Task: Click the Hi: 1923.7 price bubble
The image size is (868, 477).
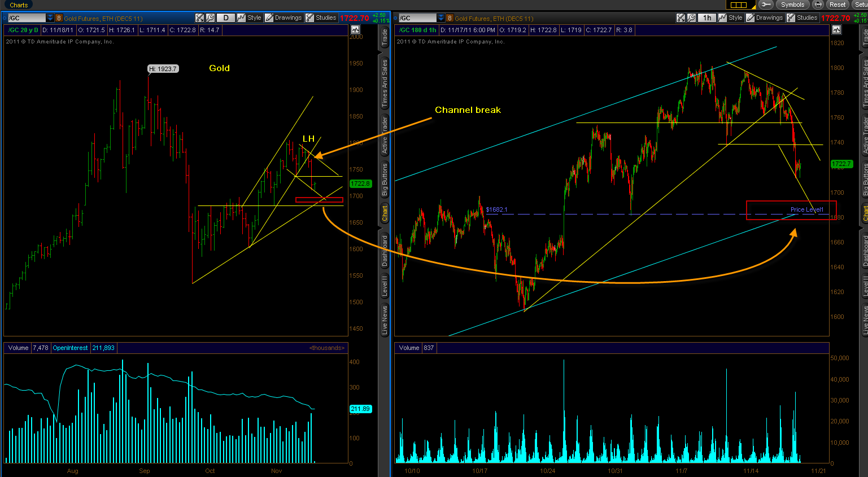Action: [163, 69]
